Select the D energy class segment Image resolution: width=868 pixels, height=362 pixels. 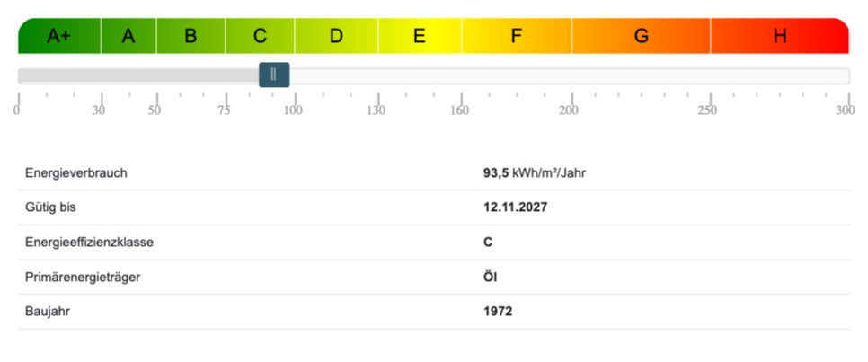(x=337, y=36)
